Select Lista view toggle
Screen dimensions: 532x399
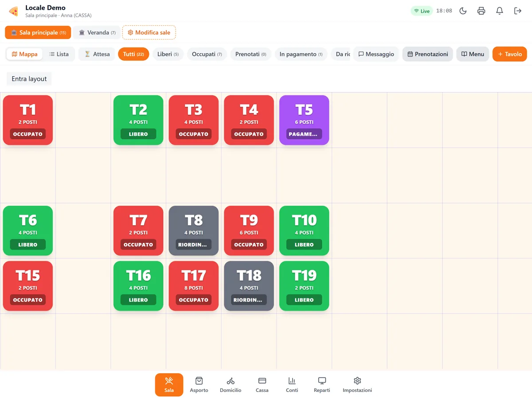click(59, 54)
